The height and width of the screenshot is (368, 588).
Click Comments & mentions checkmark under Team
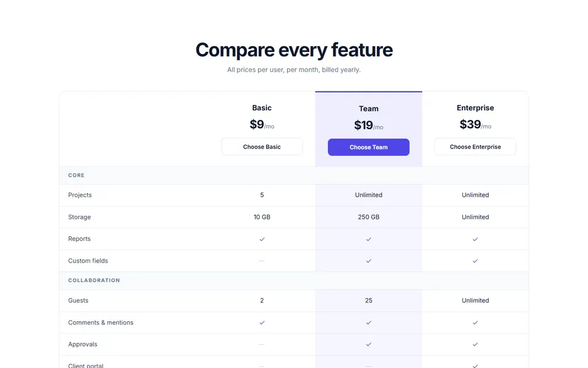[369, 323]
